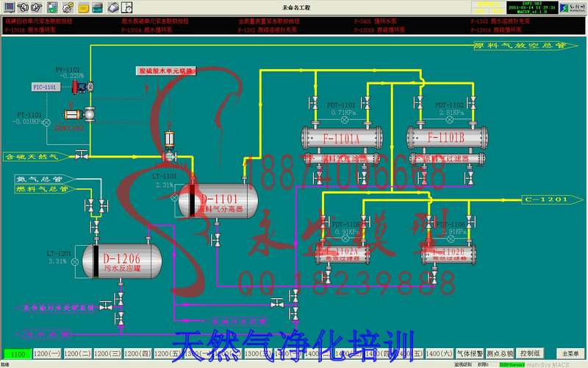The height and width of the screenshot is (368, 588).
Task: Open the trend chart icon in toolbar
Action: (97, 7)
